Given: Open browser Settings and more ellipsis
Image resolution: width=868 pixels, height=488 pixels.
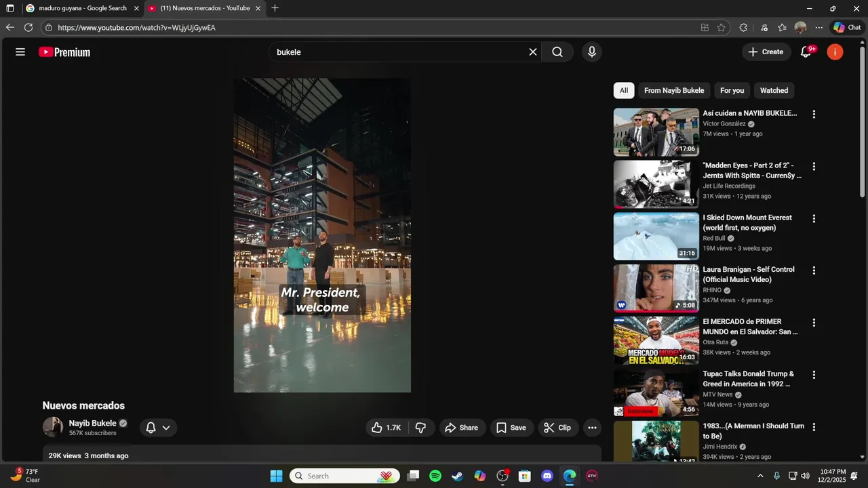Looking at the screenshot, I should tap(819, 28).
